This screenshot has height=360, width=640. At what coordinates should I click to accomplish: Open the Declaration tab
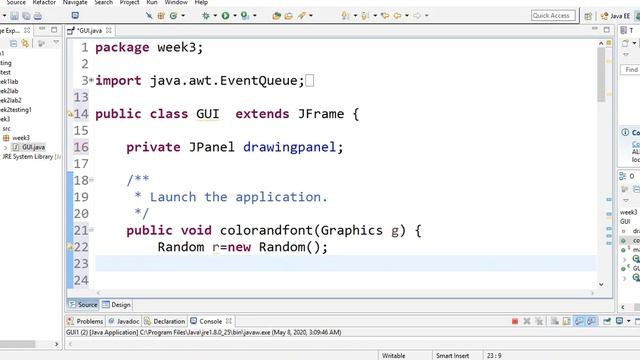[x=165, y=321]
